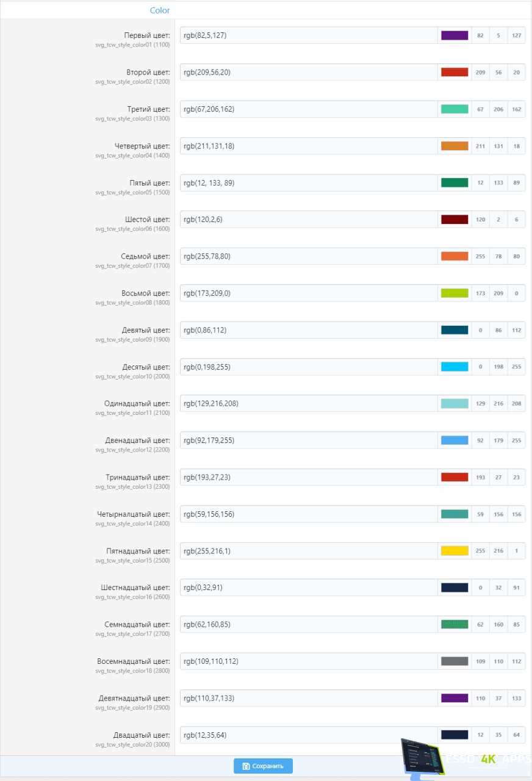Select red value 82 of Первый цвет
Screen dimensions: 532x781
(480, 35)
